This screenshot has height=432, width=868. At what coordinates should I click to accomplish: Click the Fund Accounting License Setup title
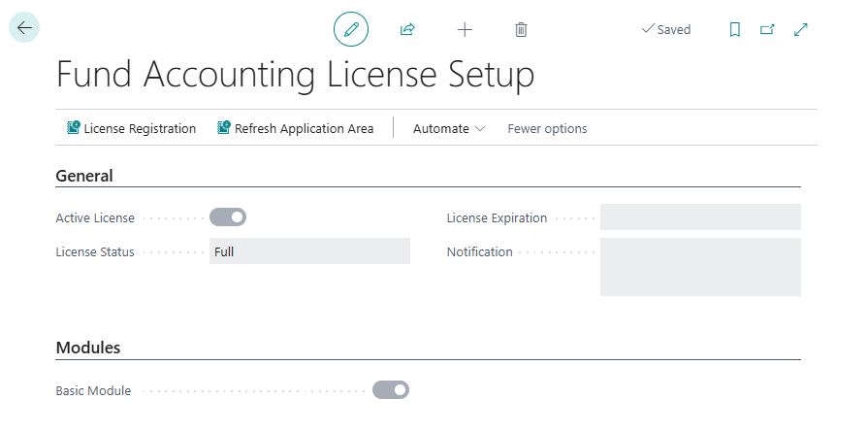pos(296,74)
